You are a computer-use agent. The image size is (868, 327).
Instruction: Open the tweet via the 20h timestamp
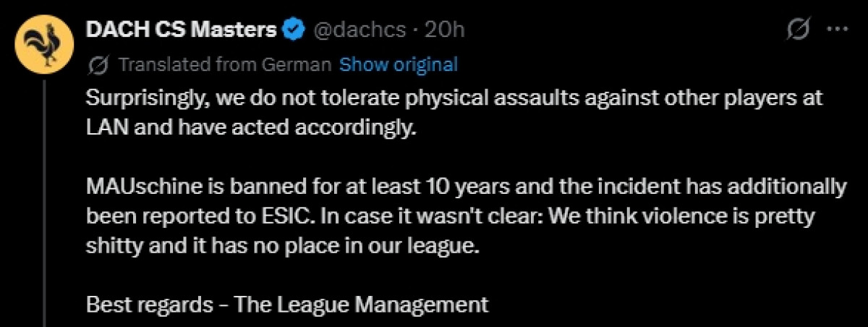[x=445, y=30]
